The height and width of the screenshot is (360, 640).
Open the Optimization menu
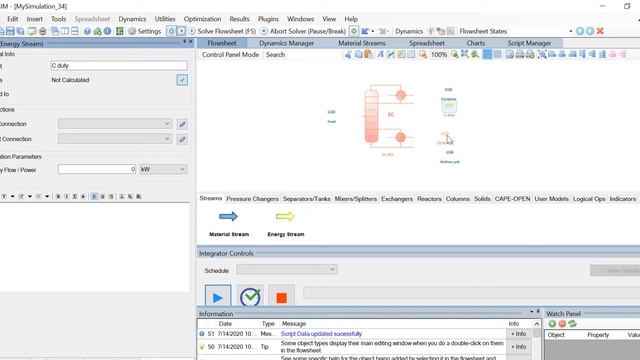tap(202, 19)
